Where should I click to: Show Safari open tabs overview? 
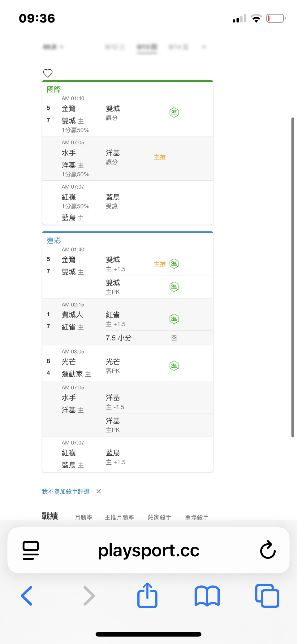pyautogui.click(x=267, y=595)
